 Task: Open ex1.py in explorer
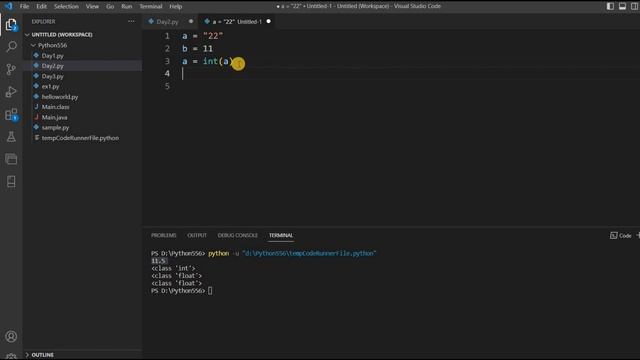(50, 87)
